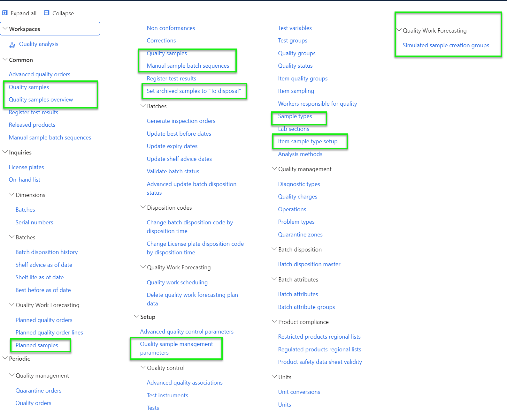The width and height of the screenshot is (507, 420).
Task: Open Planned quality orders
Action: pyautogui.click(x=44, y=320)
